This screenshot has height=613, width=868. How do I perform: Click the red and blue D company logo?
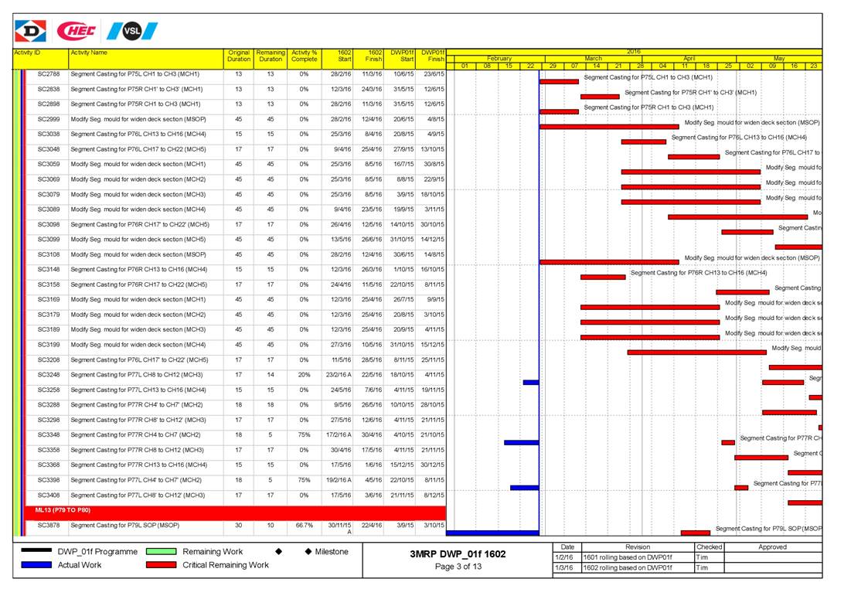30,31
